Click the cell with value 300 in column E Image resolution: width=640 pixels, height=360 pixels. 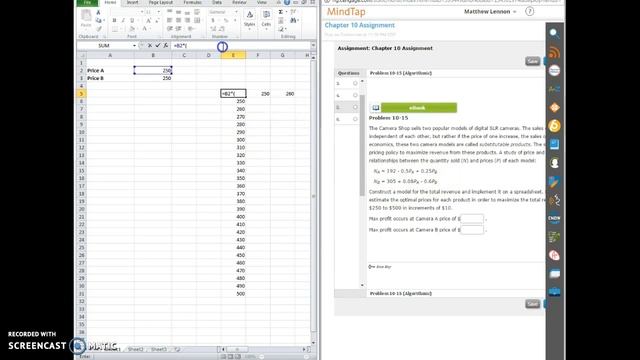point(233,140)
